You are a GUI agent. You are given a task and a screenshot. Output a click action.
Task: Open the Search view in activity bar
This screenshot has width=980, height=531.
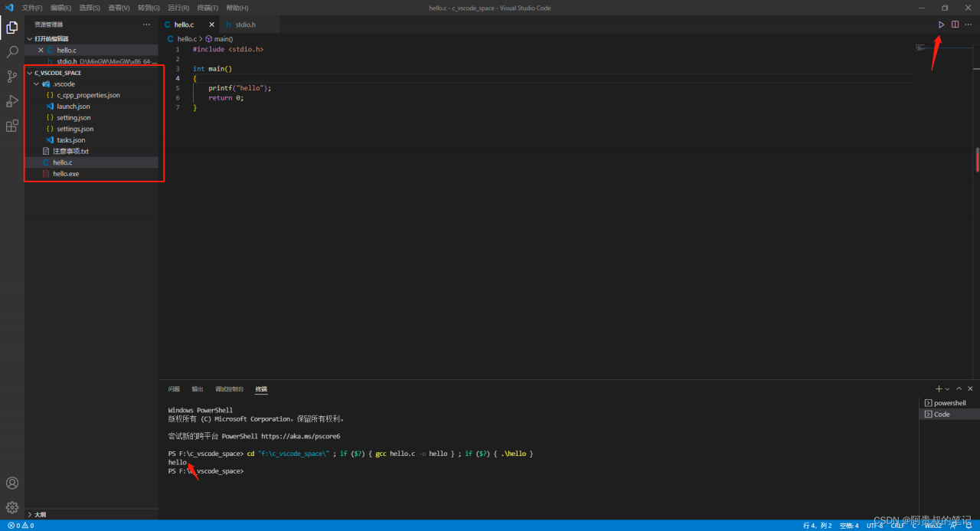tap(12, 52)
